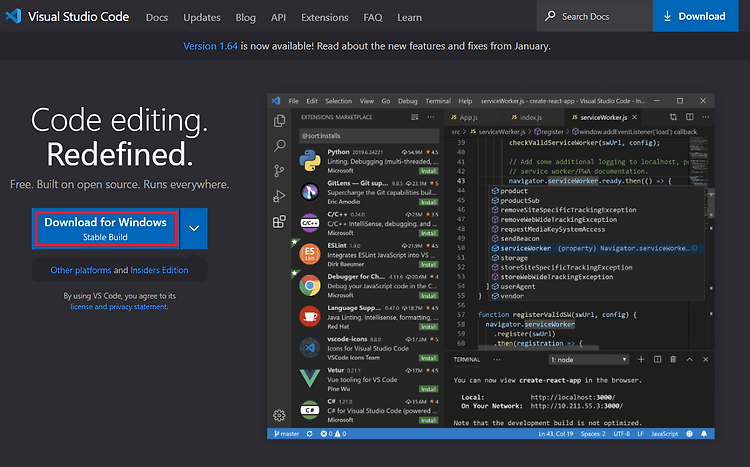The width and height of the screenshot is (750, 467).
Task: Open the API navigation item
Action: [x=278, y=17]
